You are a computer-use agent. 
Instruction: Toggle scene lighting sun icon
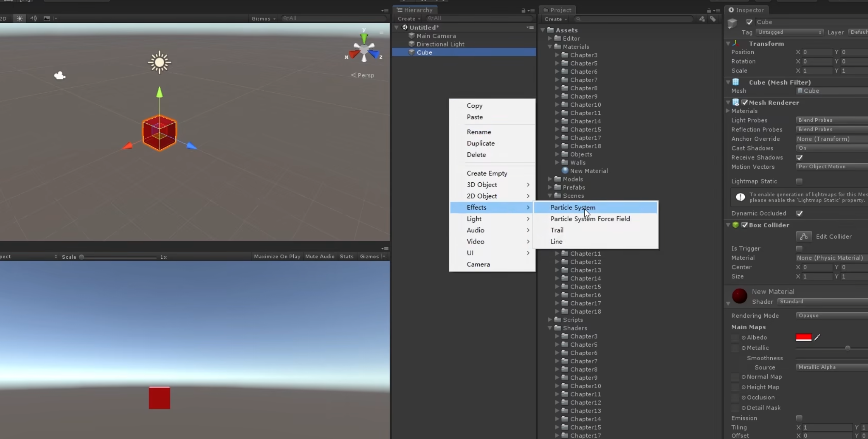pos(19,18)
